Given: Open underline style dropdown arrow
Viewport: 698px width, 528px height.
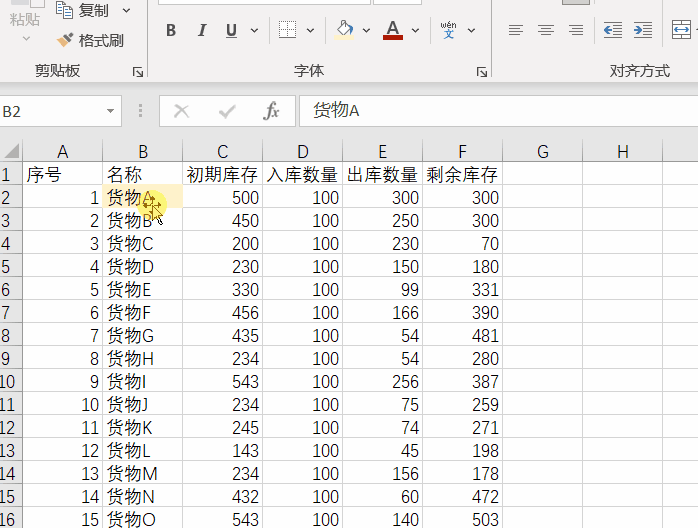Looking at the screenshot, I should 254,31.
